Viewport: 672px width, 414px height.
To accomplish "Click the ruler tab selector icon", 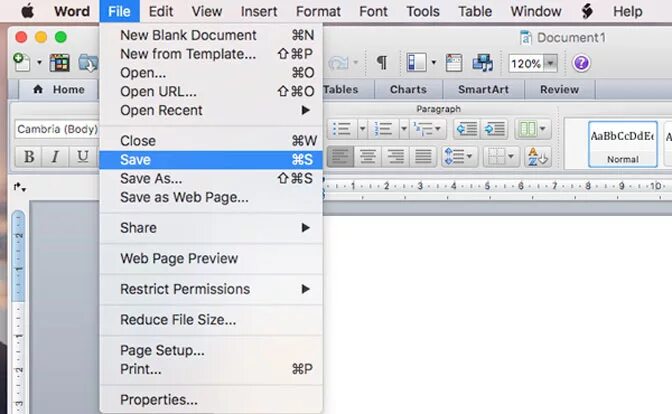I will 19,187.
